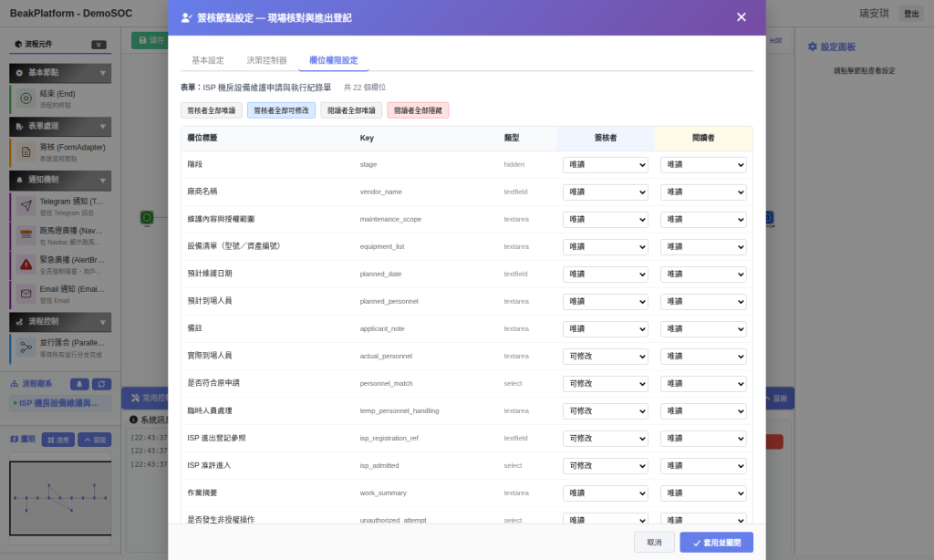Select the green start node on the canvas

[147, 217]
